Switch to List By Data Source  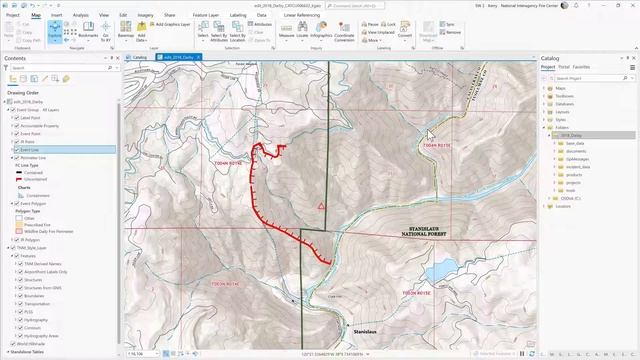coord(24,79)
